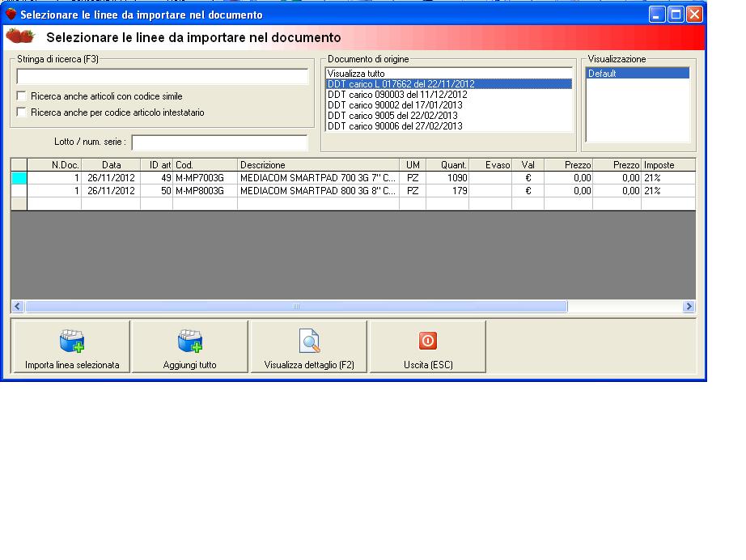The image size is (746, 560).
Task: Select DDT carico 090003 del 11/12/2012
Action: coord(396,95)
